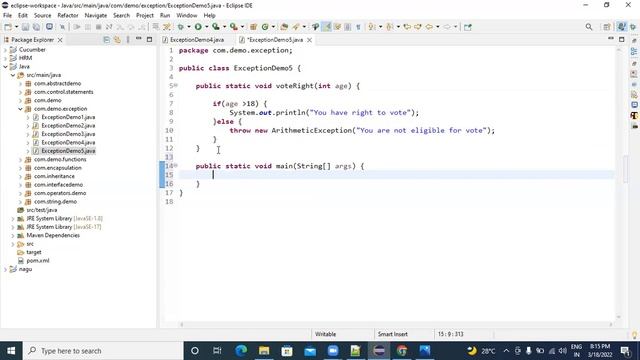Open Microsoft Edge from the taskbar
The image size is (640, 360).
coord(241,351)
